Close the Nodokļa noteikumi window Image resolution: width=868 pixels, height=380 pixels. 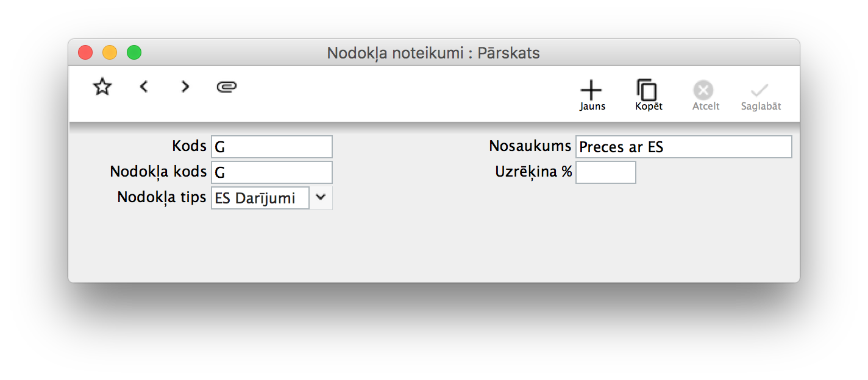pos(85,53)
